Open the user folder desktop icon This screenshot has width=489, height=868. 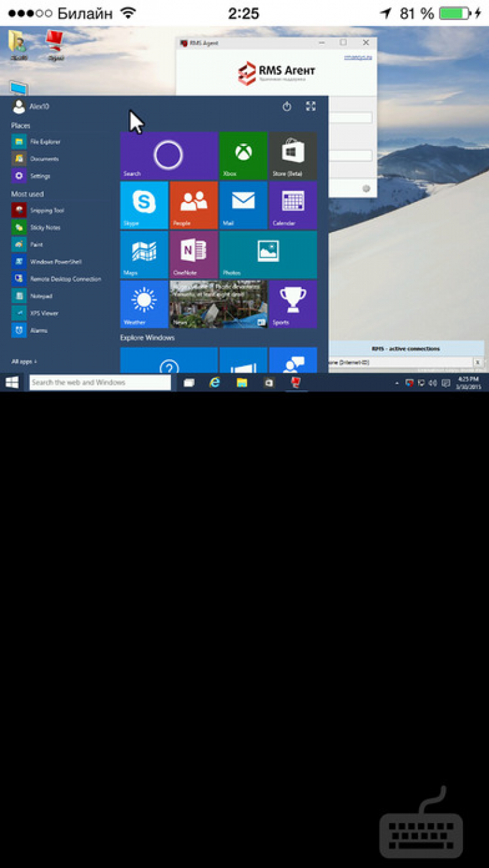tap(18, 46)
